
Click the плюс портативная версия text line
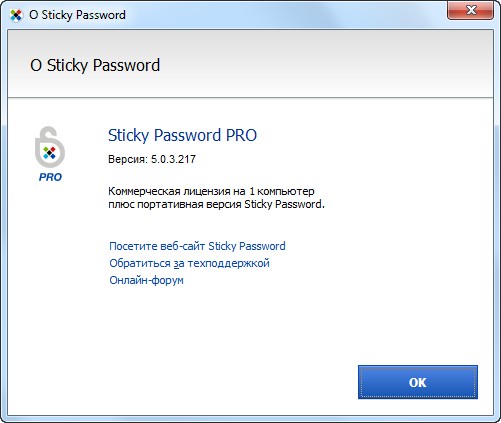pyautogui.click(x=216, y=204)
